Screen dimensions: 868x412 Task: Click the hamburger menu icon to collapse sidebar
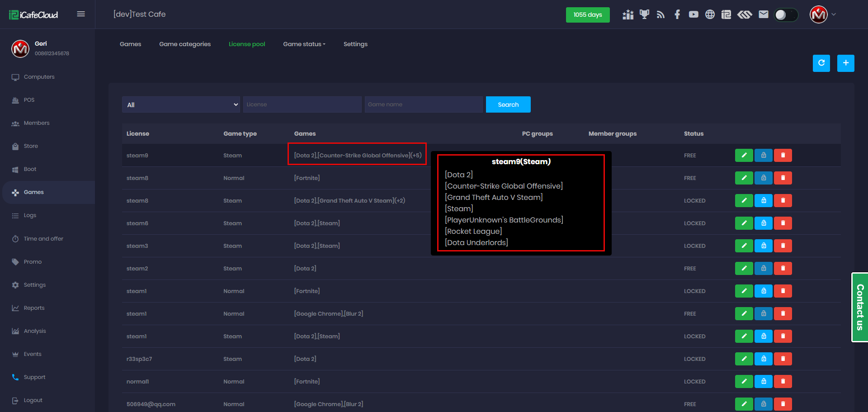81,14
